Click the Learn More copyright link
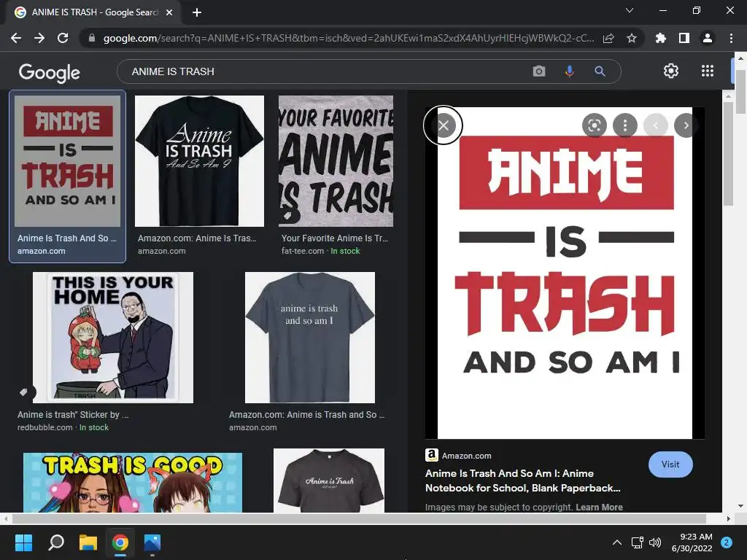The width and height of the screenshot is (747, 560). coord(599,507)
